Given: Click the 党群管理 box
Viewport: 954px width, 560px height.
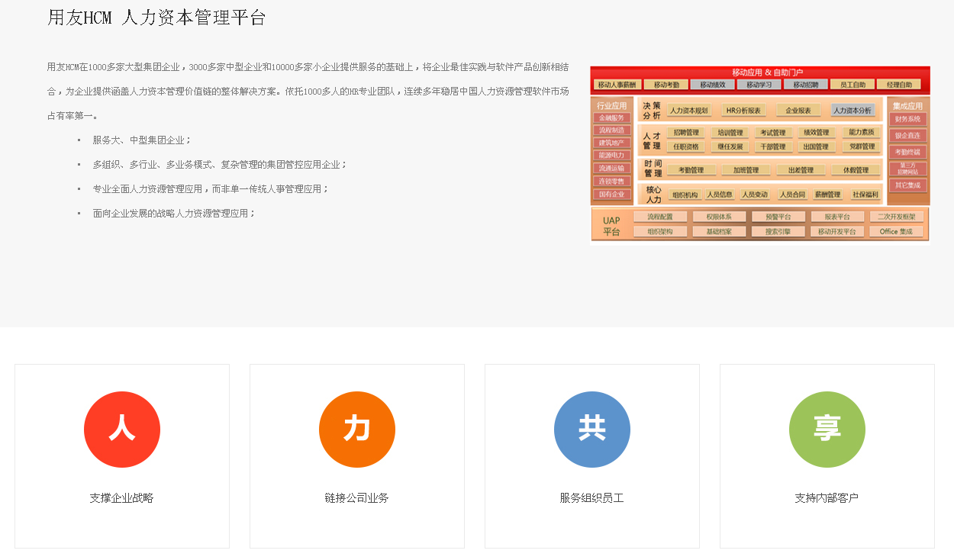Looking at the screenshot, I should tap(862, 147).
